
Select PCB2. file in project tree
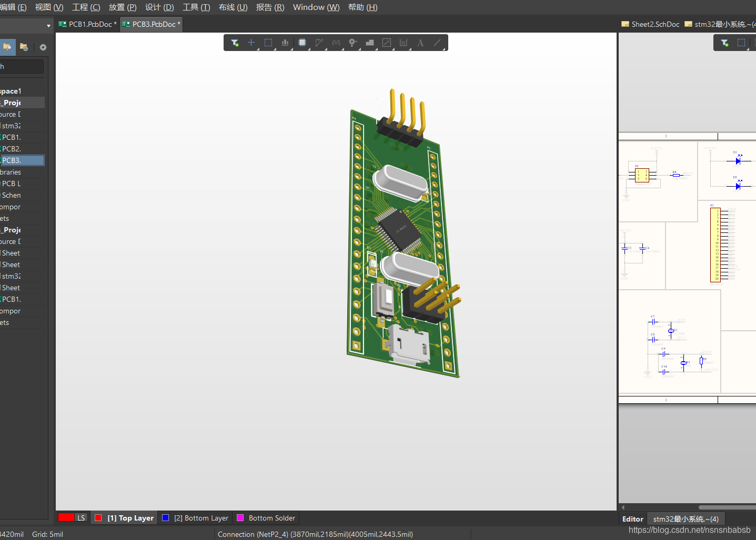click(x=22, y=149)
